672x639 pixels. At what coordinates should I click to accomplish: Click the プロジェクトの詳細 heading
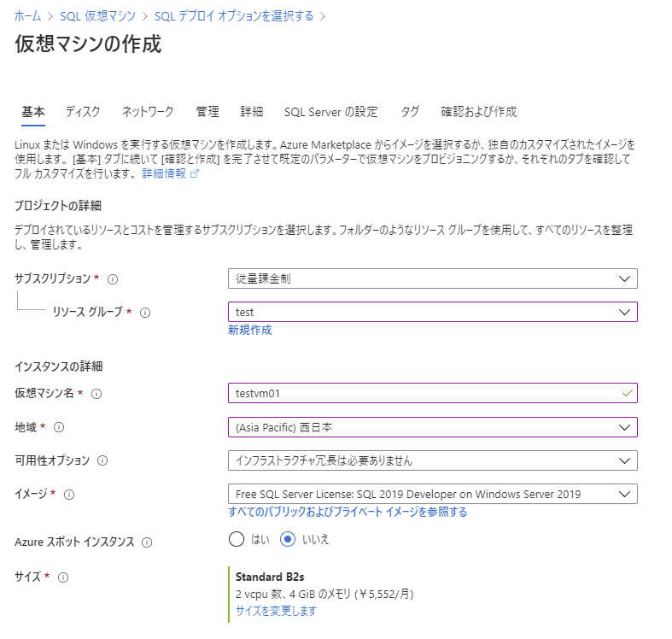tap(58, 206)
